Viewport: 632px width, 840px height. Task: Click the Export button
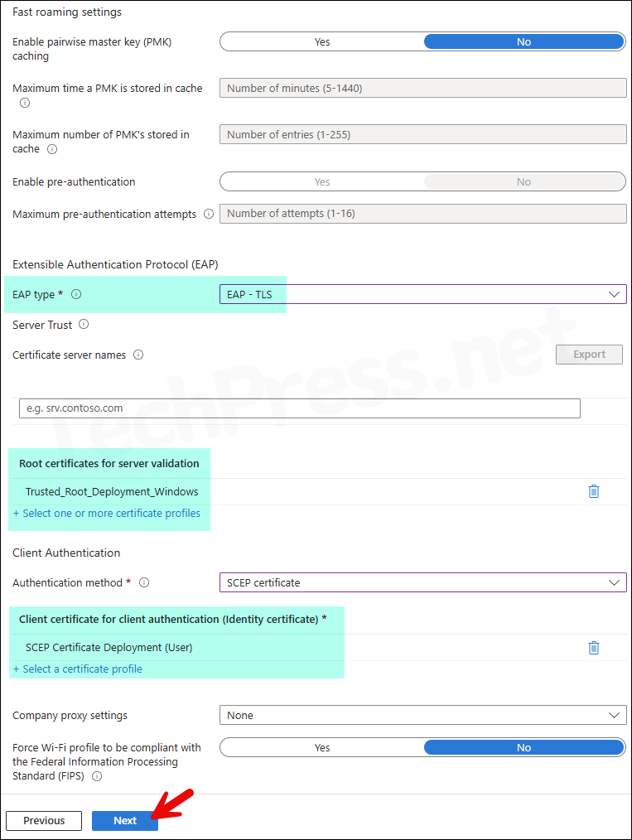point(589,354)
